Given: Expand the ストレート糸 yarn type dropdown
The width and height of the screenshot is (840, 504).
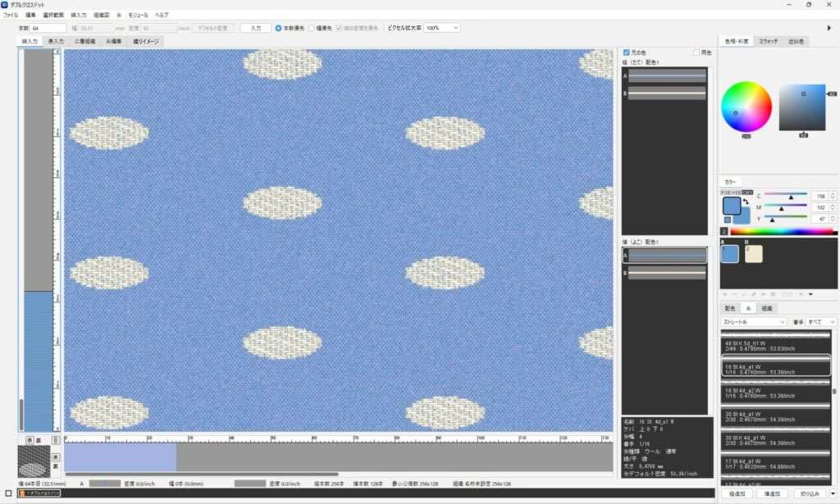Looking at the screenshot, I should pos(753,322).
